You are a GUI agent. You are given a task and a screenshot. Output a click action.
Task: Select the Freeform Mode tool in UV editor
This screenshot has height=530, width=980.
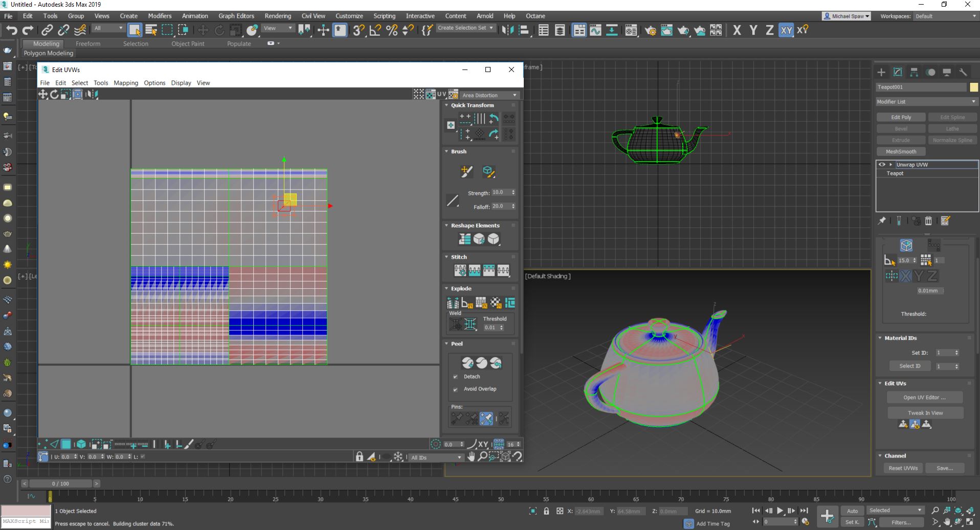[77, 94]
